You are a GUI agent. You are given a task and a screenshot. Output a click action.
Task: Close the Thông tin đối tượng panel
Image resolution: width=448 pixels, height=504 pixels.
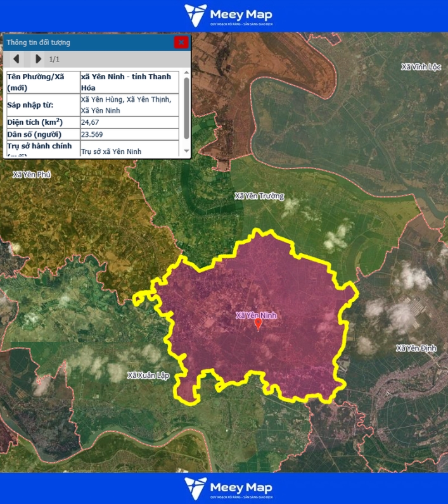pos(181,42)
